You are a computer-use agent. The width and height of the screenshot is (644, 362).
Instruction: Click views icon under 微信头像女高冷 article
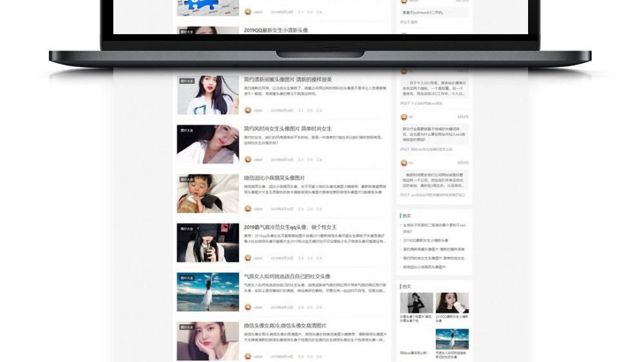click(x=299, y=357)
